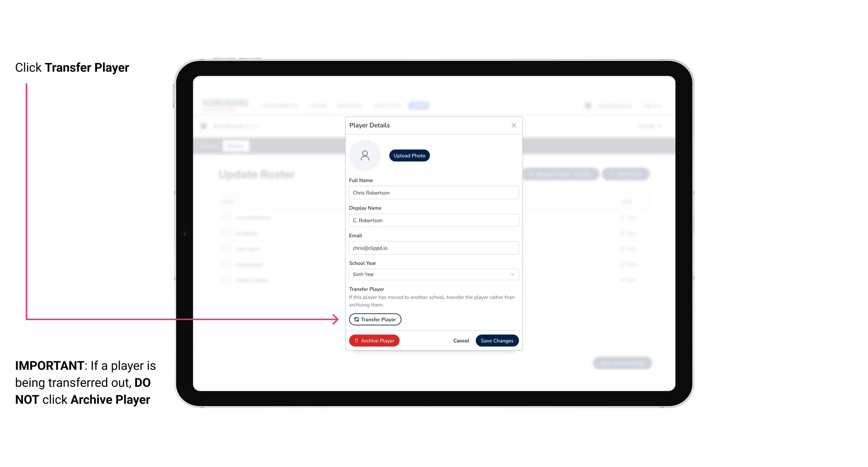Select Sixth Year from school year dropdown
This screenshot has height=467, width=868.
433,274
